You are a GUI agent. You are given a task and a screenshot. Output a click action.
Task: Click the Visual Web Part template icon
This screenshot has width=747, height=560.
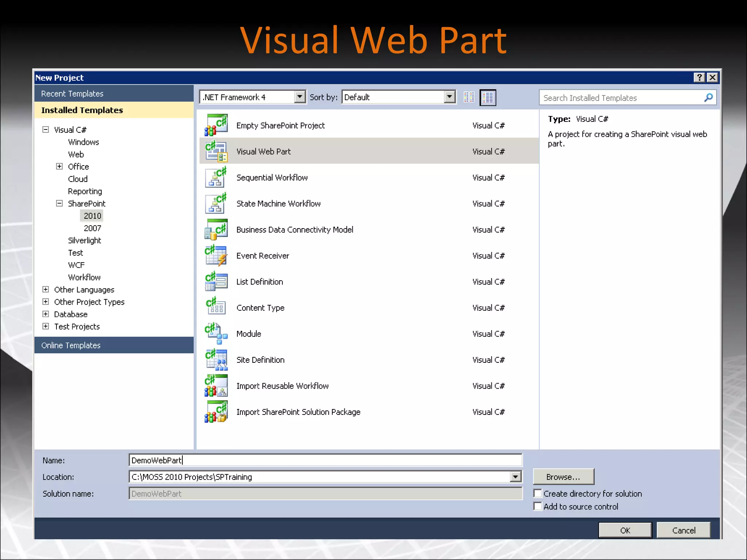point(216,151)
